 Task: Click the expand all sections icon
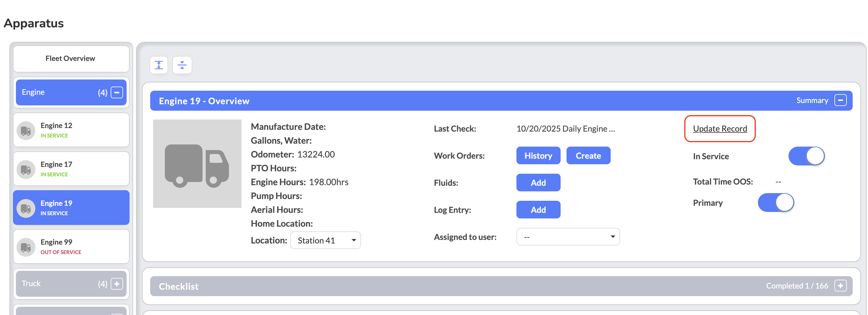point(159,65)
